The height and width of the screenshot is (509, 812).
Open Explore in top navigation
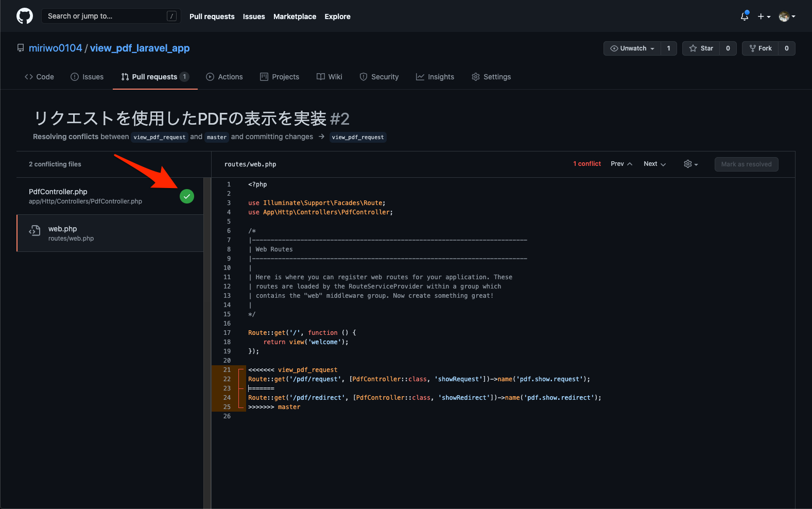tap(337, 16)
